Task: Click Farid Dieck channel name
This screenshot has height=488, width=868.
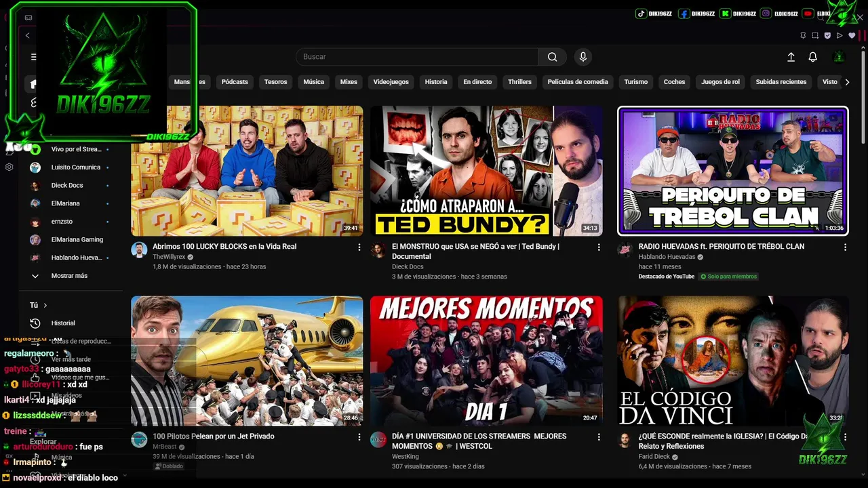Action: 654,457
